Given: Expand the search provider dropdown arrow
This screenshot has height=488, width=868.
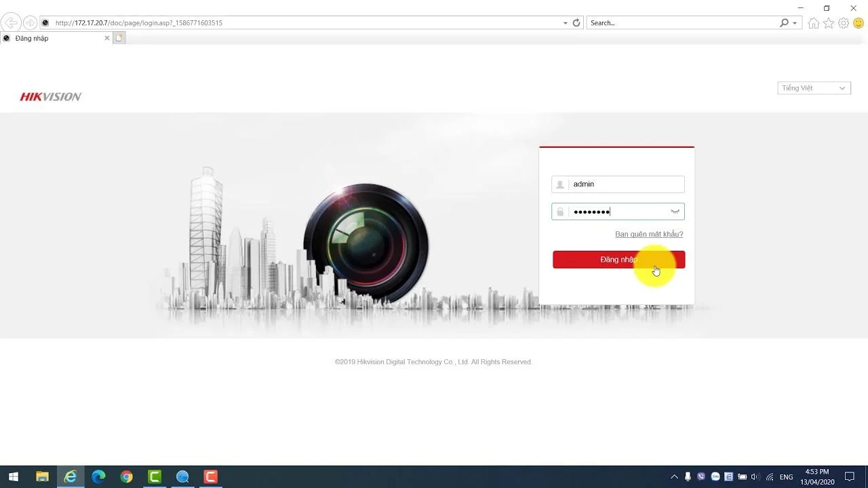Looking at the screenshot, I should pos(795,23).
